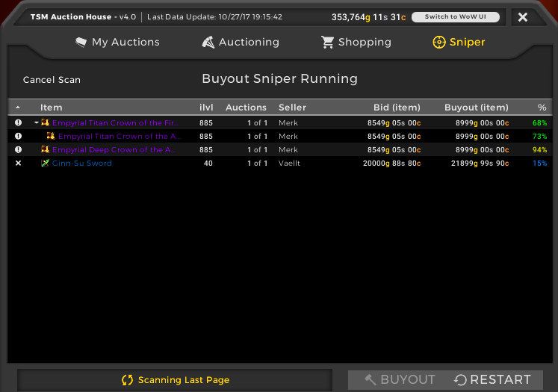The width and height of the screenshot is (558, 392).
Task: Toggle the sort arrow column header
Action: pyautogui.click(x=18, y=108)
